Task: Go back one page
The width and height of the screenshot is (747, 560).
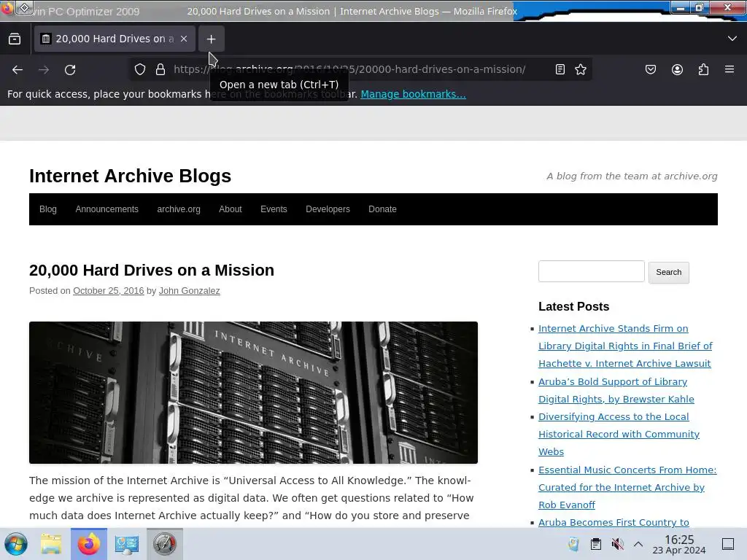Action: click(x=18, y=69)
